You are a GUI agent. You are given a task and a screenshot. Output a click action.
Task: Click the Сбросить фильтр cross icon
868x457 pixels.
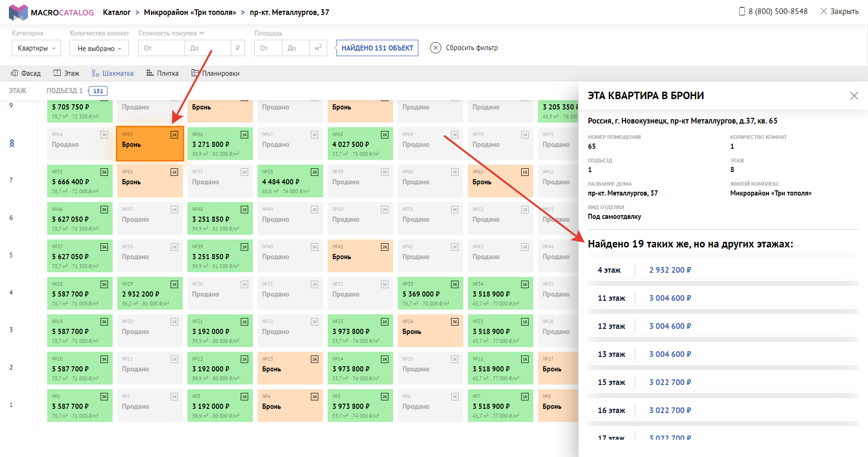point(436,48)
